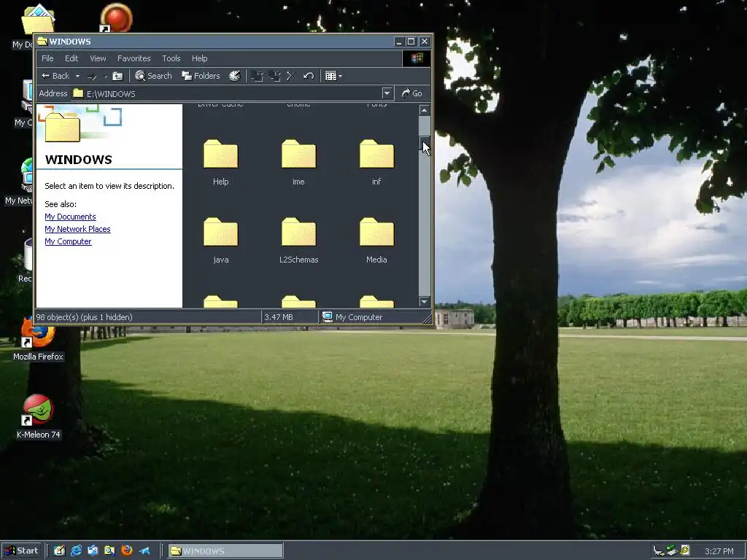
Task: Follow the My Documents link
Action: pyautogui.click(x=70, y=217)
